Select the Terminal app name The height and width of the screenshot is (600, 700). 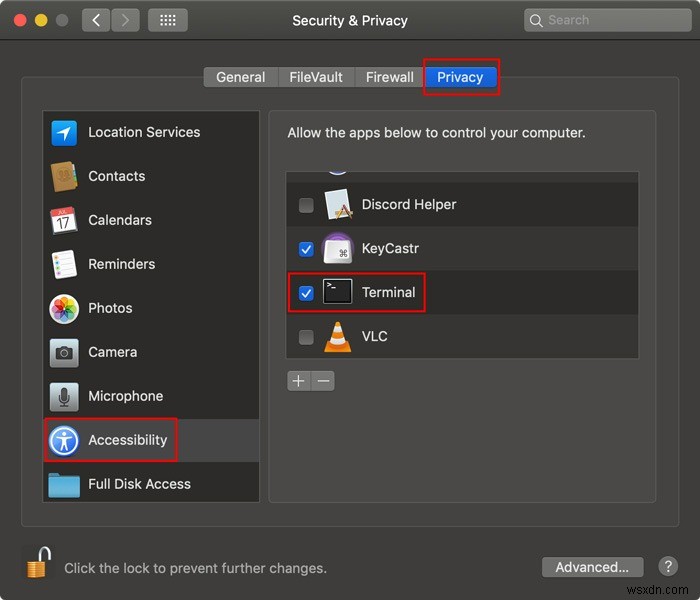[388, 292]
